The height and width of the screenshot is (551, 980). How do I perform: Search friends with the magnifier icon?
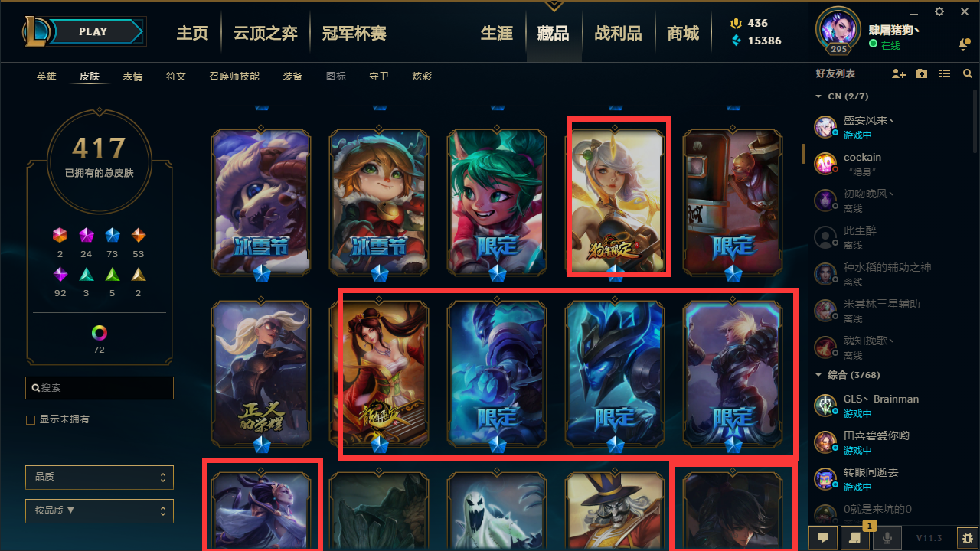tap(968, 74)
